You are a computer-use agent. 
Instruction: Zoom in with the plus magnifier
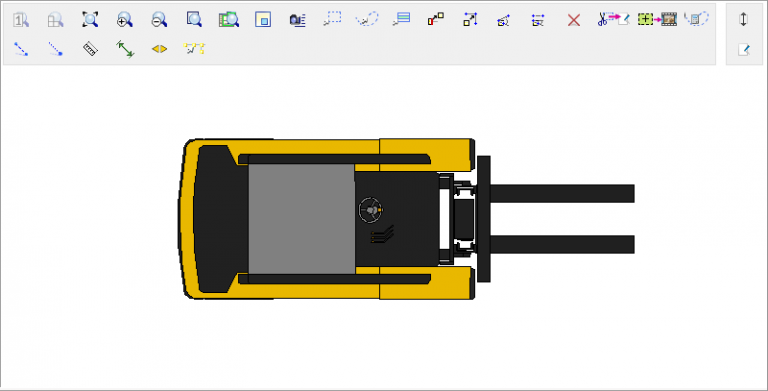pyautogui.click(x=125, y=20)
